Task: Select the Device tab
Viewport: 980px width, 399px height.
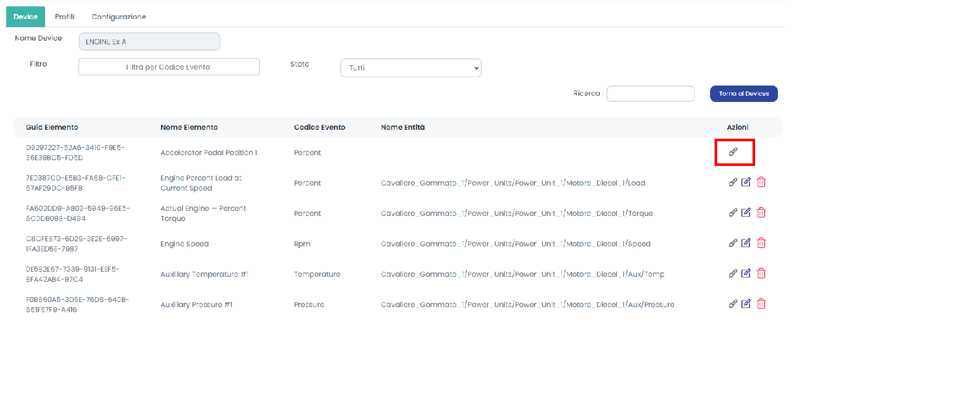Action: 25,16
